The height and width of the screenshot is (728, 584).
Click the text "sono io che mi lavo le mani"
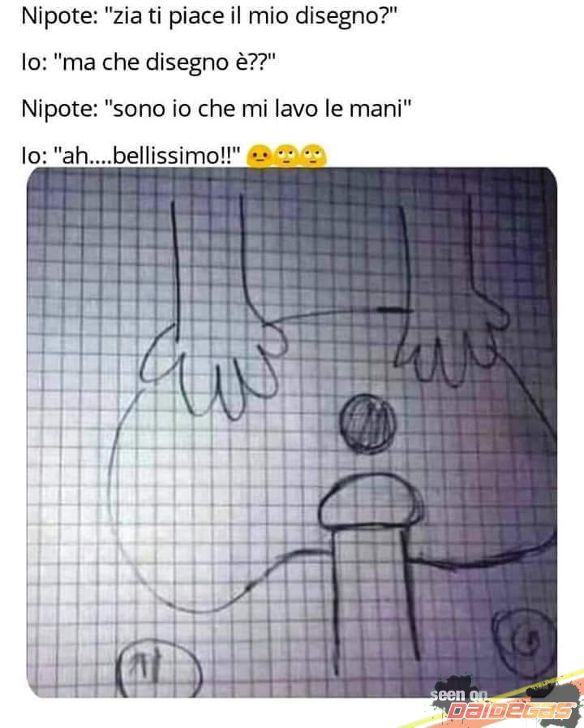point(257,109)
